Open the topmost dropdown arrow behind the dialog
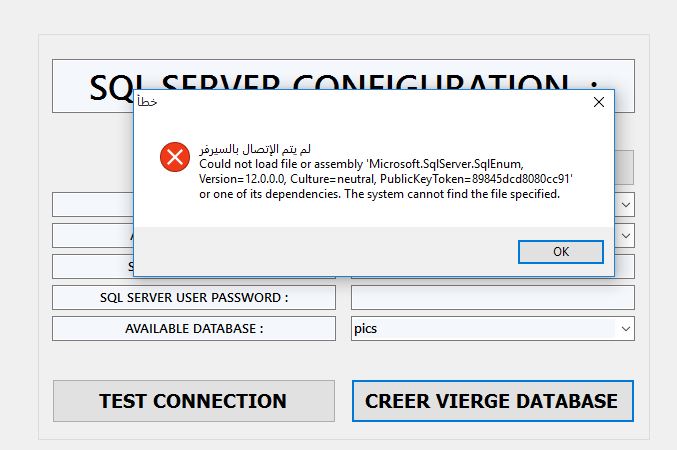The width and height of the screenshot is (677, 450). 625,205
